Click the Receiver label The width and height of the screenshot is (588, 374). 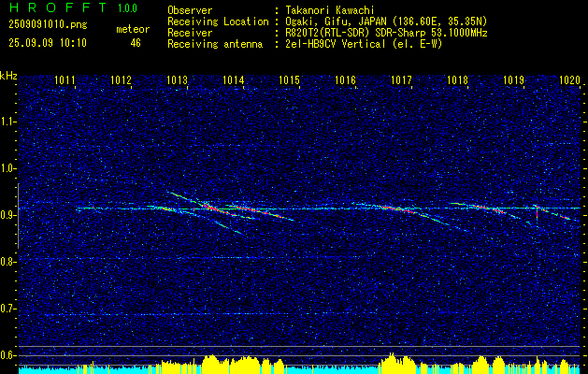[x=190, y=33]
